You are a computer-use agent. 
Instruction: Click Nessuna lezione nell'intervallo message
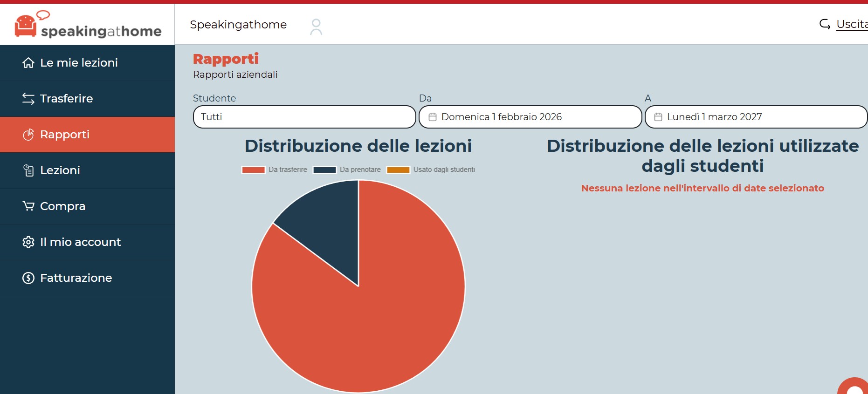(x=703, y=188)
